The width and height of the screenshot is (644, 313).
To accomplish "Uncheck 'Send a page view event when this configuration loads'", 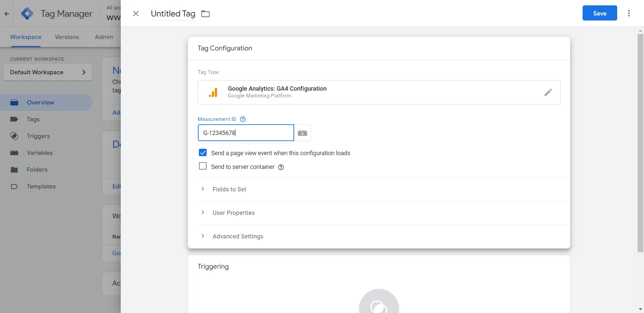I will pyautogui.click(x=203, y=152).
